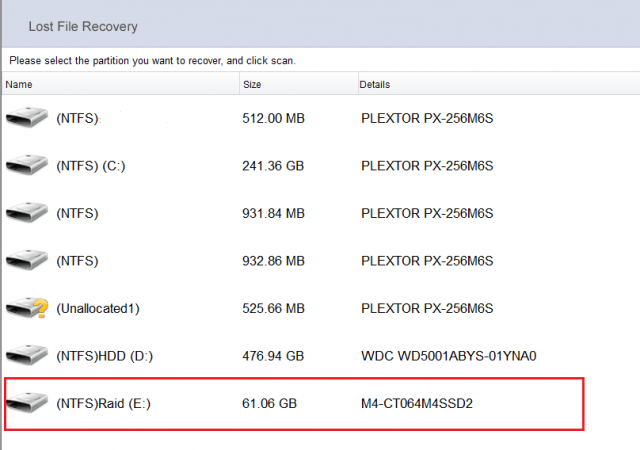Sort list by the Name column header
The width and height of the screenshot is (640, 450).
pos(19,85)
